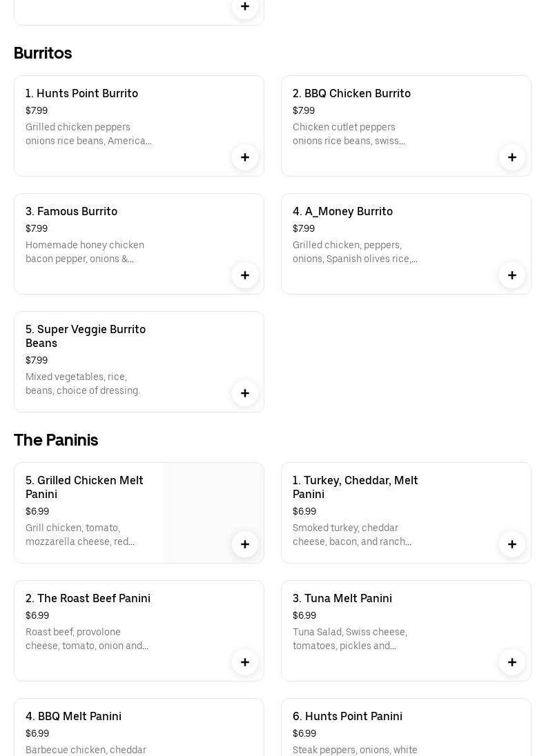Add A_Money Burrito with plus icon
Screen dimensions: 555x756
tap(512, 275)
